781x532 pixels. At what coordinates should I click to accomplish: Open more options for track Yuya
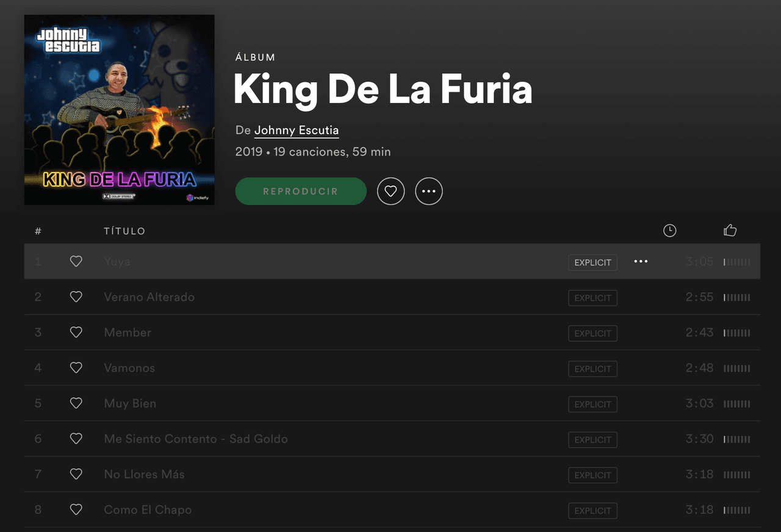click(x=641, y=261)
